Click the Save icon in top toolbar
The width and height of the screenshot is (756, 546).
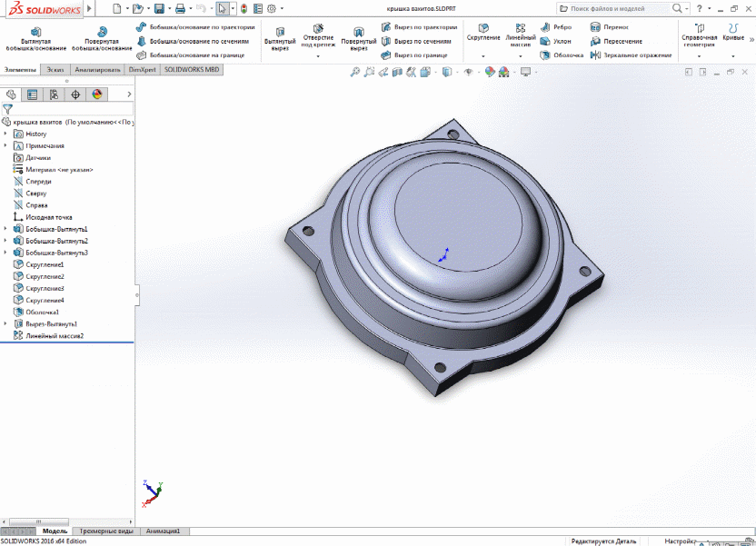159,8
